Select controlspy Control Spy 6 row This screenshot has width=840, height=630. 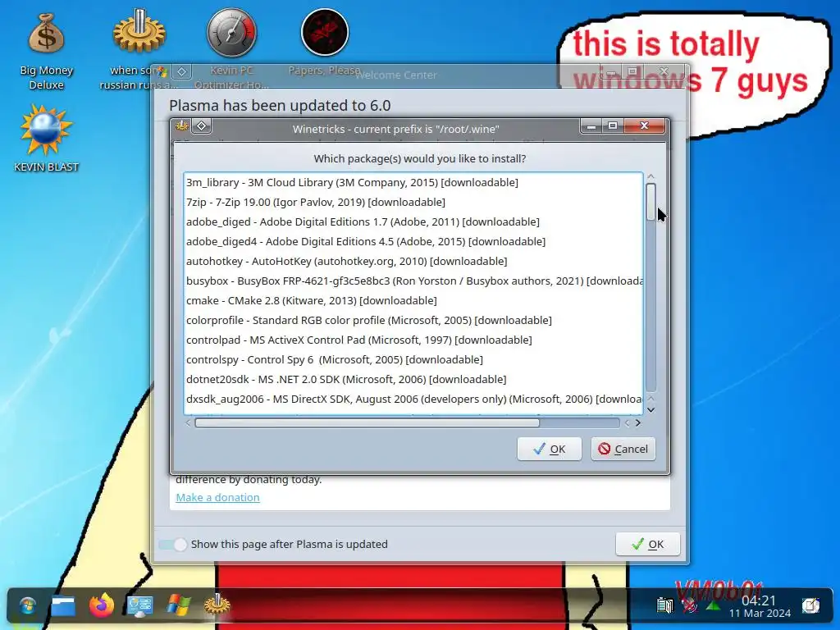click(413, 359)
